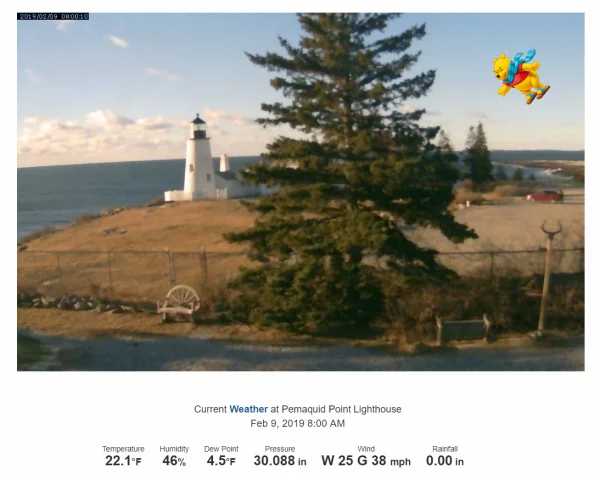
Task: Click the wagon wheel bench in the image
Action: (179, 303)
